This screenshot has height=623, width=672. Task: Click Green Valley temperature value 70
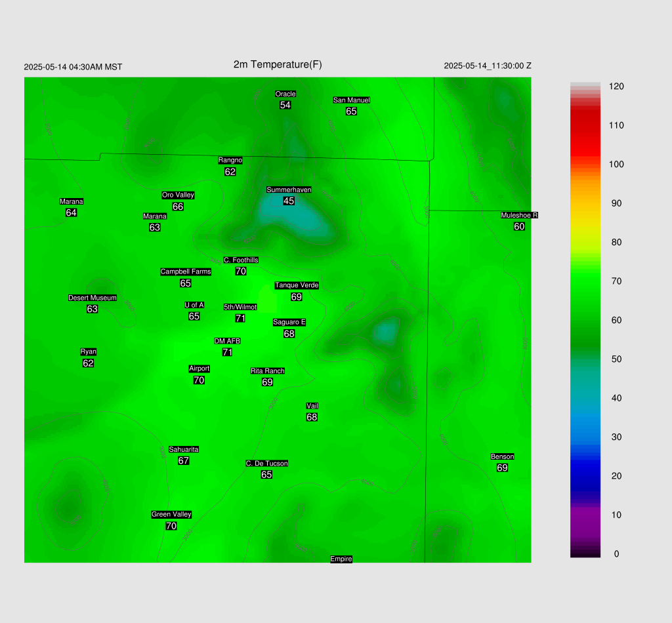click(x=171, y=526)
